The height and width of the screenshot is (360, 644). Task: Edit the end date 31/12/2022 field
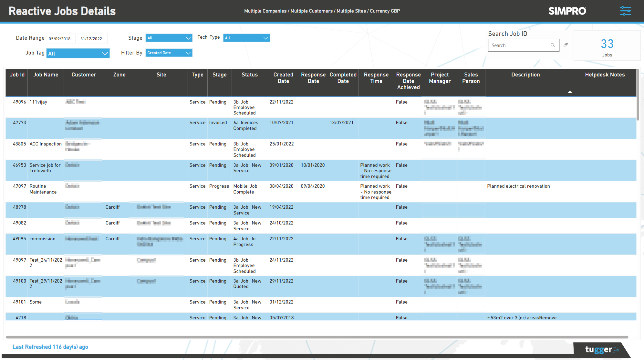click(92, 39)
